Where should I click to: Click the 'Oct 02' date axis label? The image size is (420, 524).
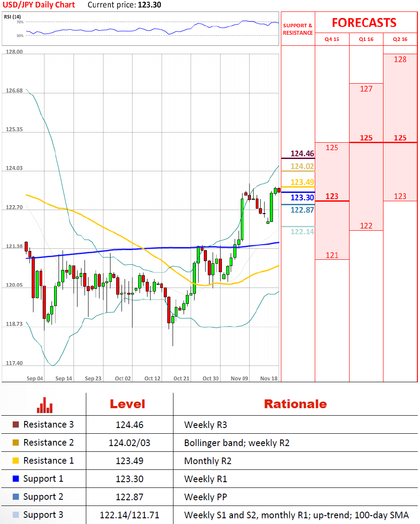pyautogui.click(x=123, y=378)
